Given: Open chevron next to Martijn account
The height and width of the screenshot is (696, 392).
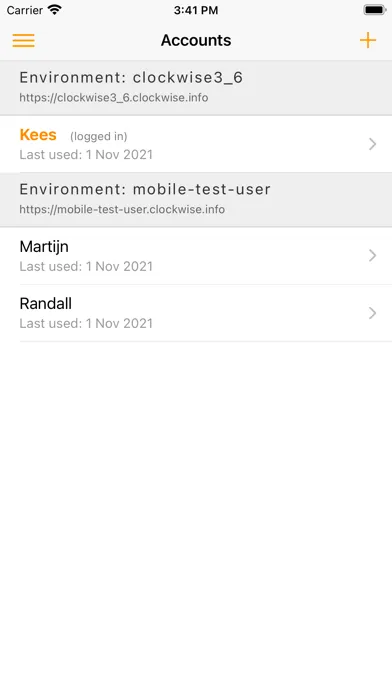Looking at the screenshot, I should click(372, 256).
